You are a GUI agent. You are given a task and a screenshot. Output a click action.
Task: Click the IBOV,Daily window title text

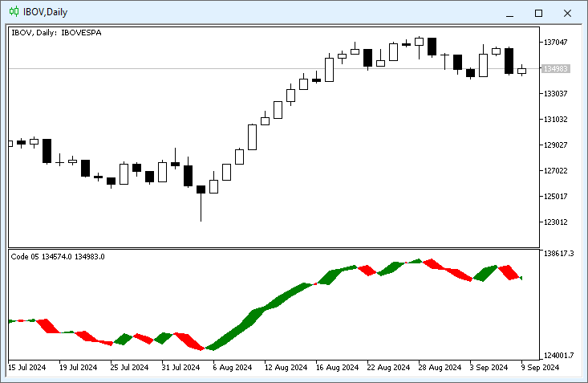pos(46,12)
